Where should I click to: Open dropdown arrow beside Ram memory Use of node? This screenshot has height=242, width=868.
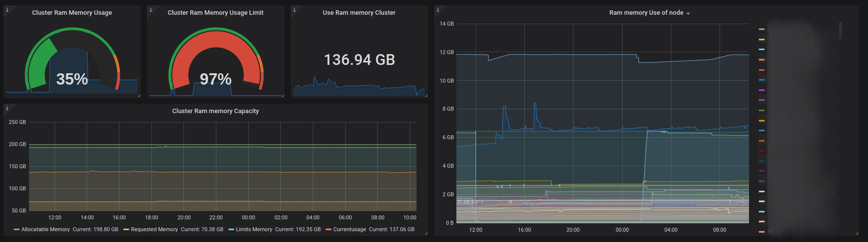(688, 13)
